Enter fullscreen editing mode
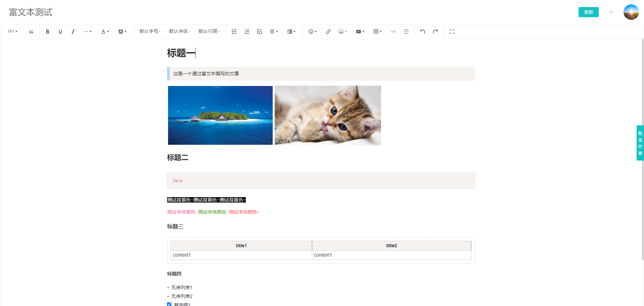Screen dimensions: 644x306 pyautogui.click(x=452, y=32)
